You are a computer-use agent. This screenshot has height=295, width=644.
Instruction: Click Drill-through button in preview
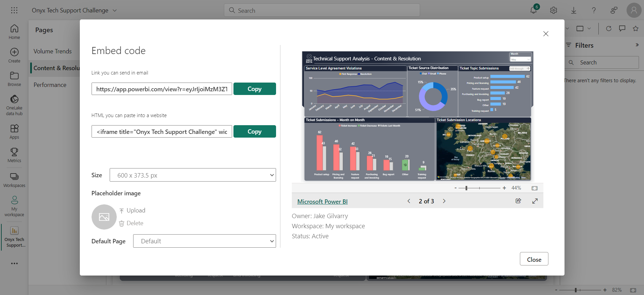tap(520, 68)
